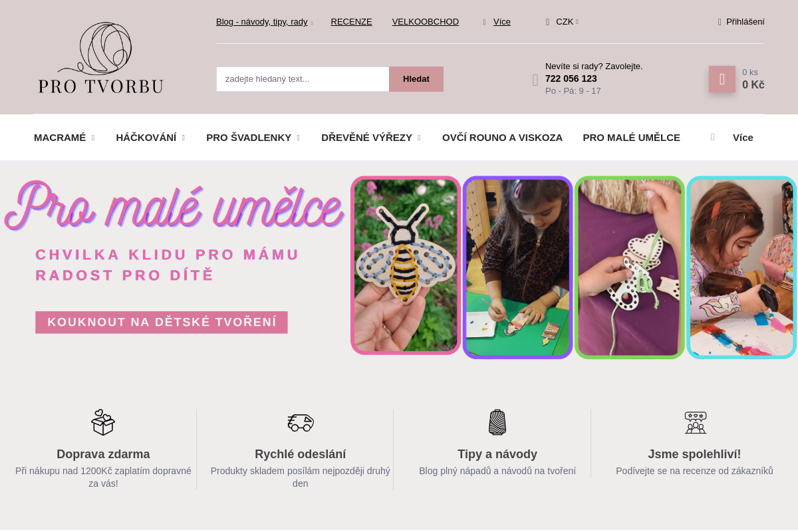Open the CZK currency dropdown
The width and height of the screenshot is (798, 532).
[563, 22]
